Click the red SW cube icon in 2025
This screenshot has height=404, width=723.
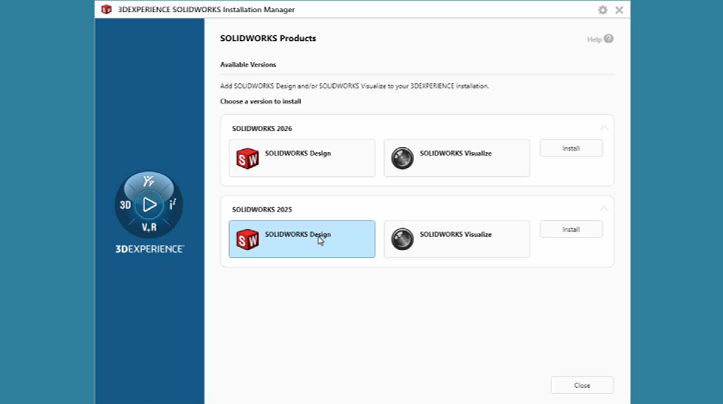247,239
